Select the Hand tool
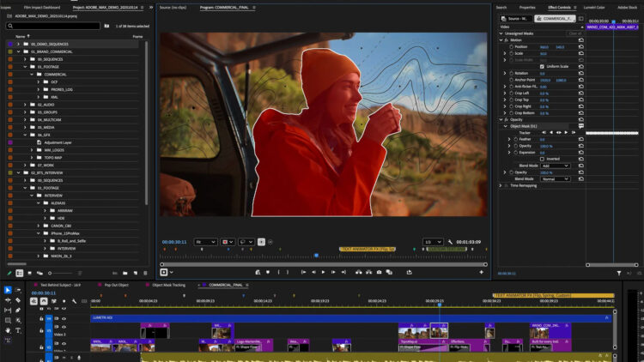The image size is (644, 362). 8,330
